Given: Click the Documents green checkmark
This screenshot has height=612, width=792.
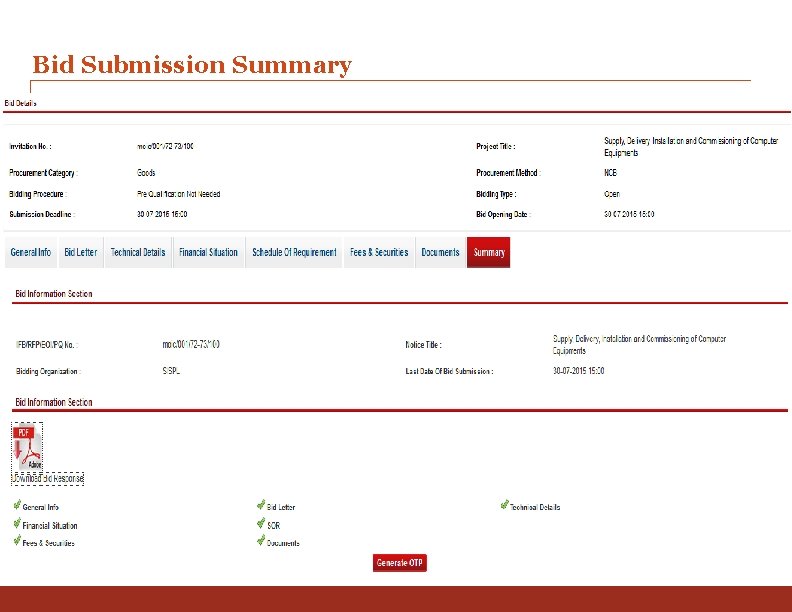Looking at the screenshot, I should pyautogui.click(x=261, y=541).
